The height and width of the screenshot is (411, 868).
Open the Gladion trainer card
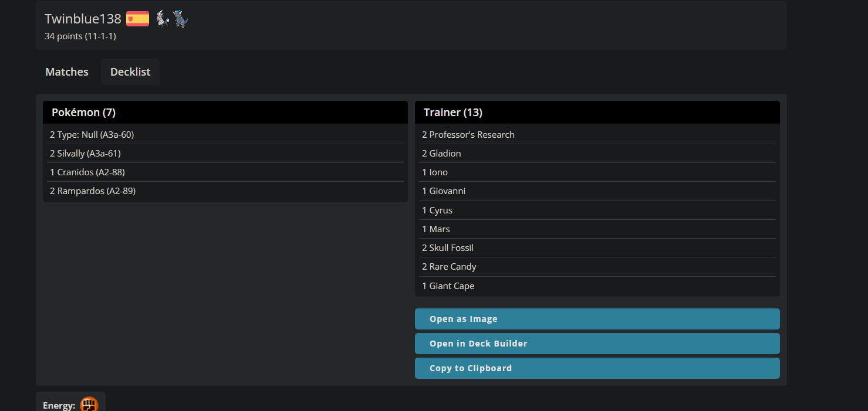[x=441, y=154]
